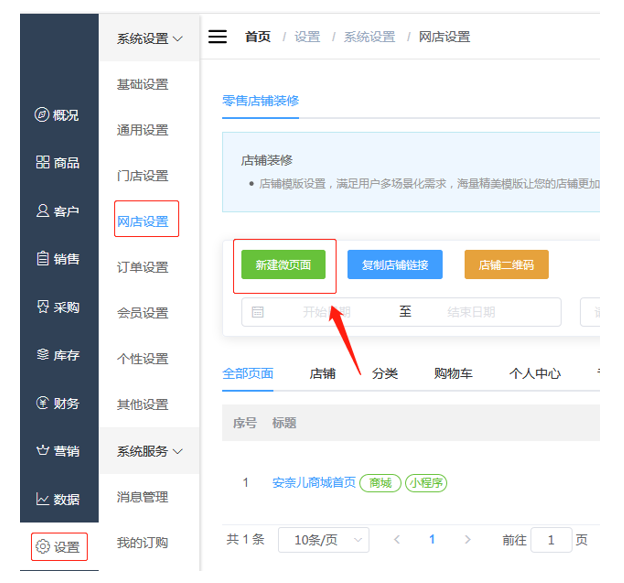Click the blue 复制店铺链接 button
The image size is (624, 583).
pos(395,265)
